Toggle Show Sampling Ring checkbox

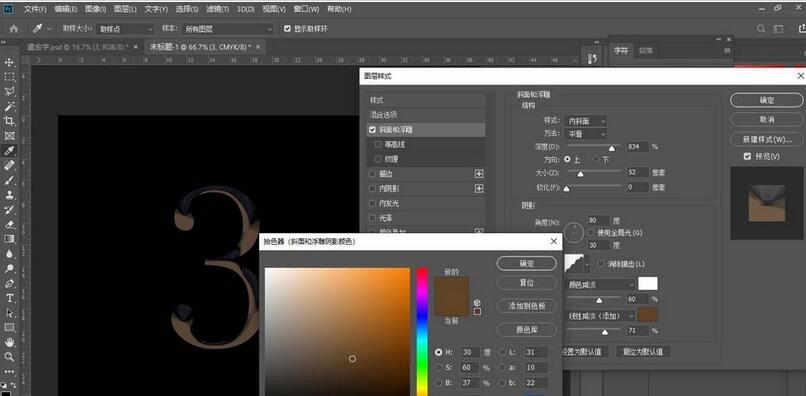click(x=287, y=29)
